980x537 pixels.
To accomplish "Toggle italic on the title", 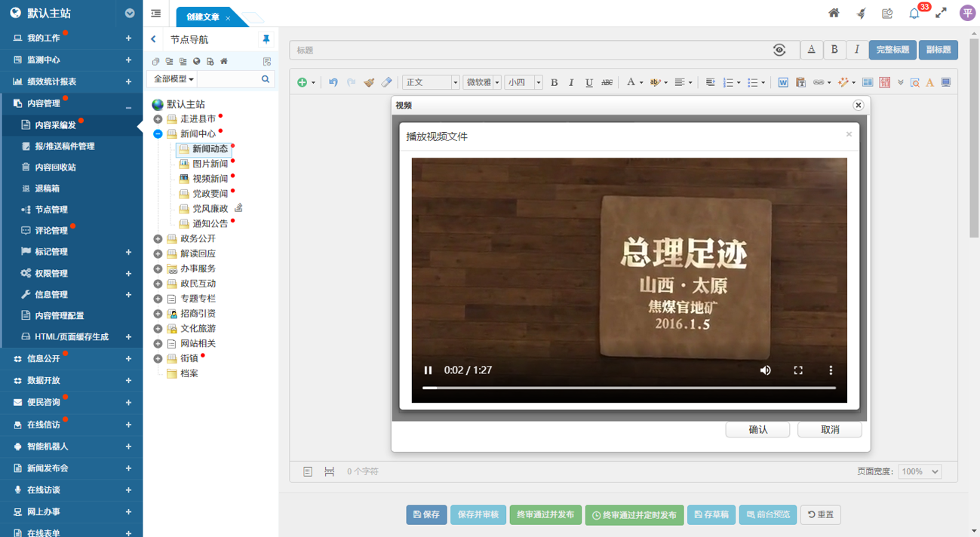I will click(x=856, y=50).
